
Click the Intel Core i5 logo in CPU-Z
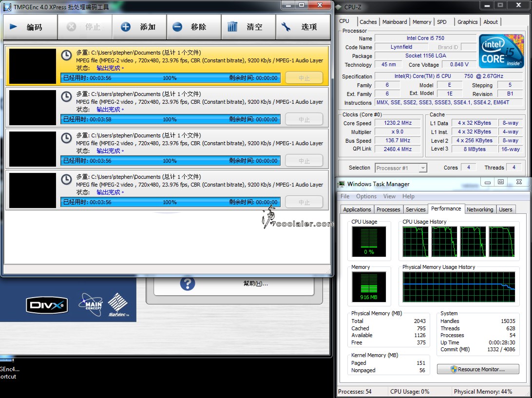[x=501, y=51]
